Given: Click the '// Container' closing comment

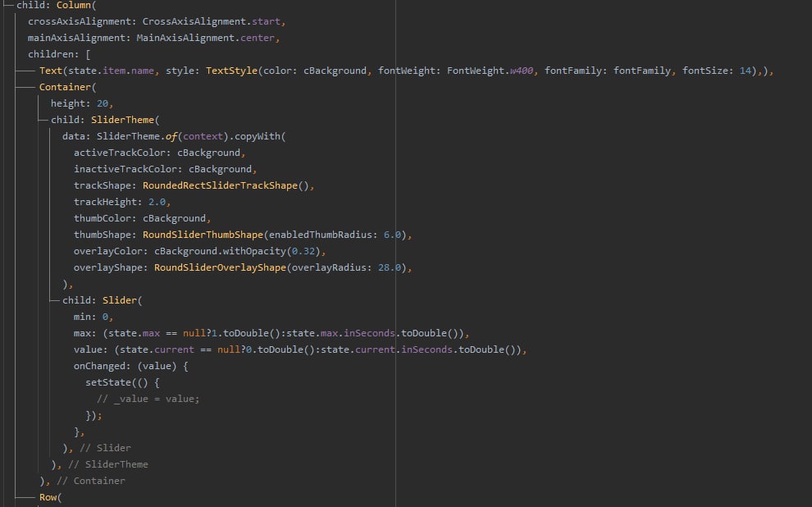Looking at the screenshot, I should click(x=90, y=481).
